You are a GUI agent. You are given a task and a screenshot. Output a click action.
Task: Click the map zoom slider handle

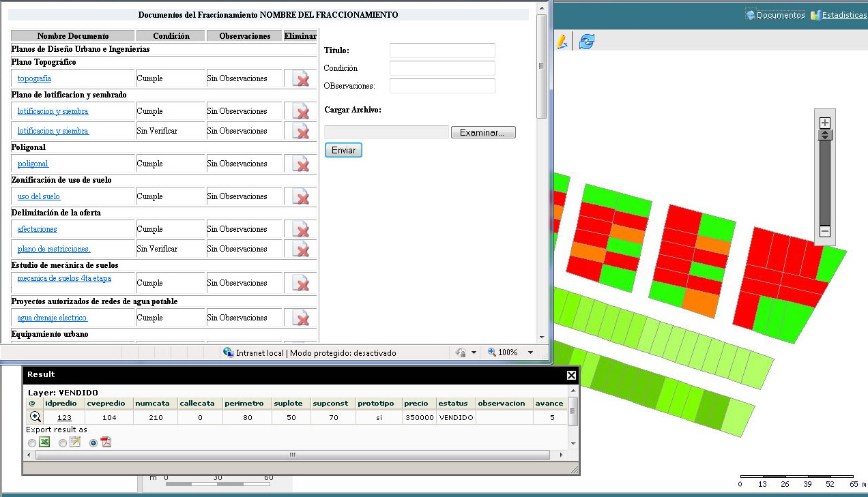[x=825, y=135]
